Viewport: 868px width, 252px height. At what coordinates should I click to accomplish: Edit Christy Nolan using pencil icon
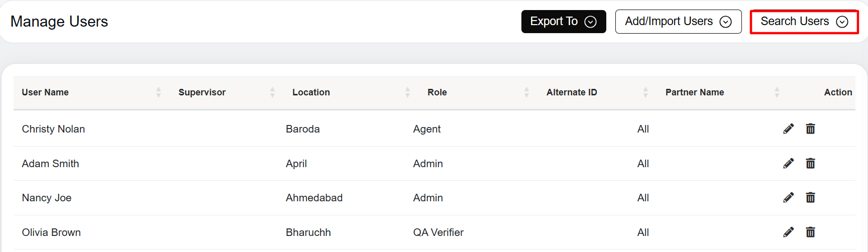click(788, 129)
